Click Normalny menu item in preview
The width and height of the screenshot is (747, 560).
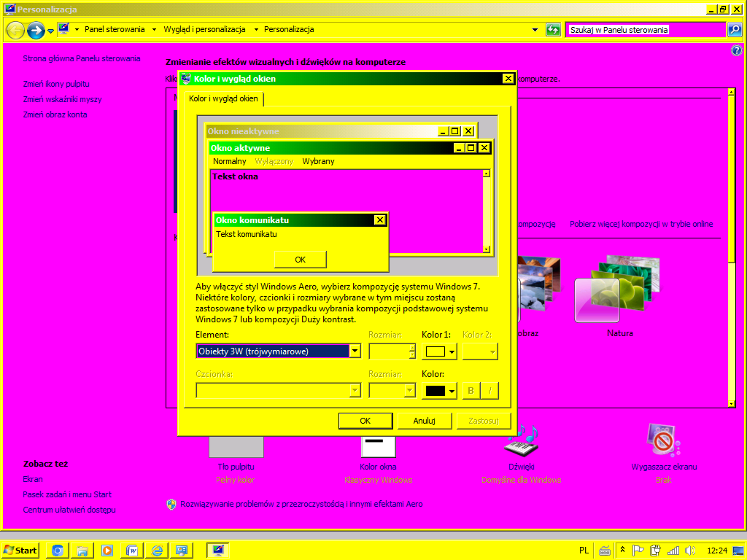coord(229,161)
